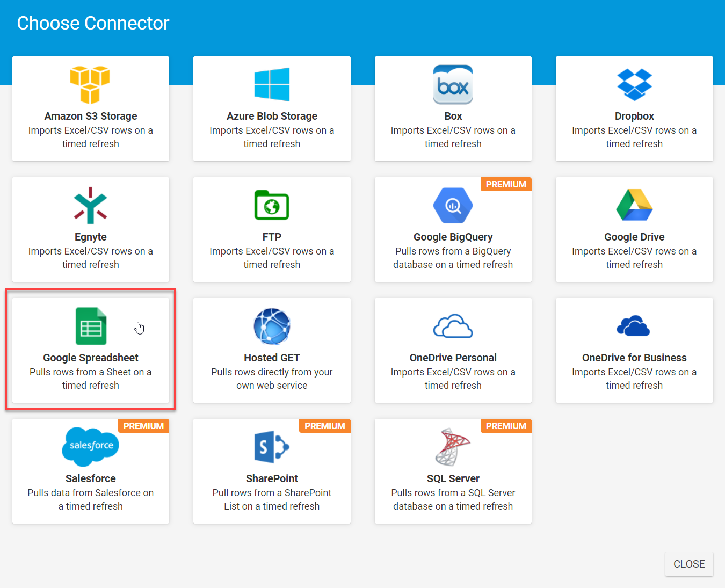This screenshot has width=725, height=588.
Task: Click the OneDrive Personal cloud outline icon
Action: pos(453,326)
